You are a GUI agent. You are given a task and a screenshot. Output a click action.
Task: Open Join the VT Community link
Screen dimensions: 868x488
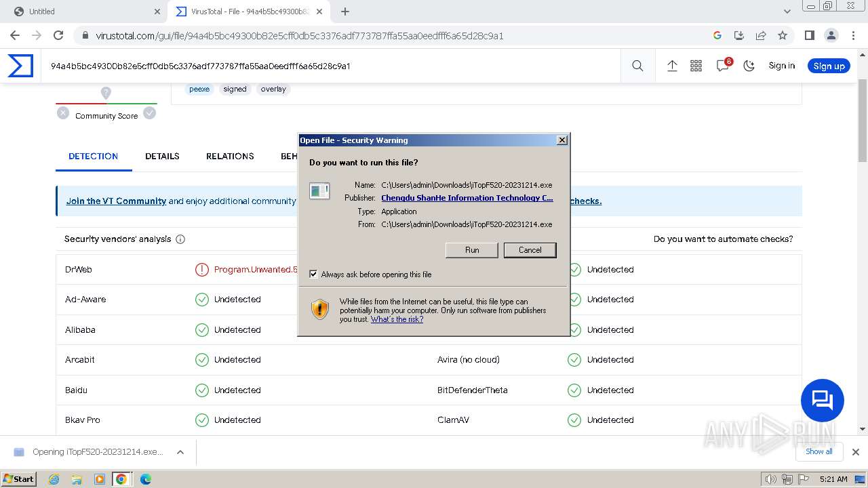click(116, 201)
